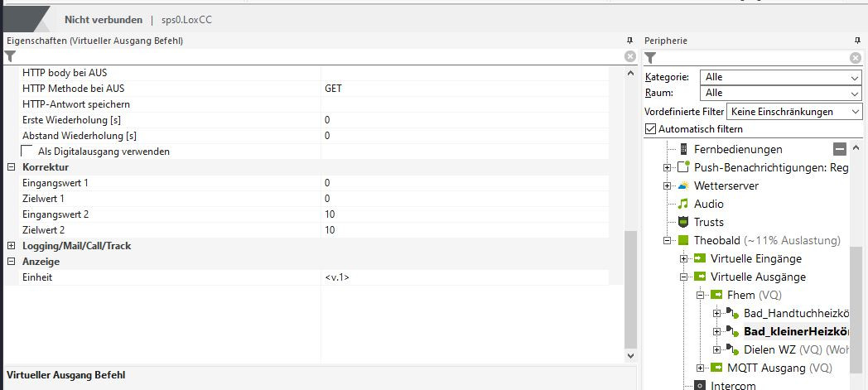Click the Audio music note icon
868x390 pixels.
coord(683,204)
